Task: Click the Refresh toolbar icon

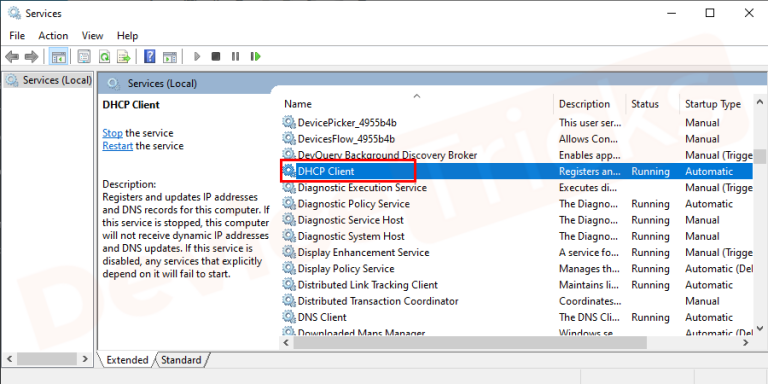Action: (x=104, y=57)
